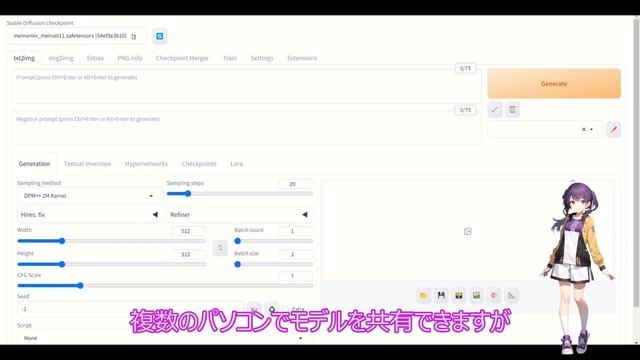
Task: Open the styles dropdown arrow
Action: pyautogui.click(x=592, y=129)
